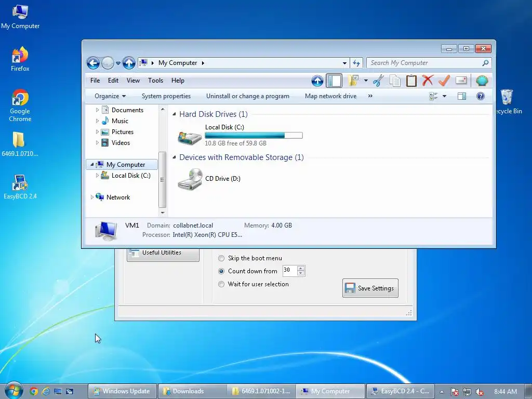Click the Forward navigation arrow
This screenshot has width=532, height=399.
pos(108,63)
